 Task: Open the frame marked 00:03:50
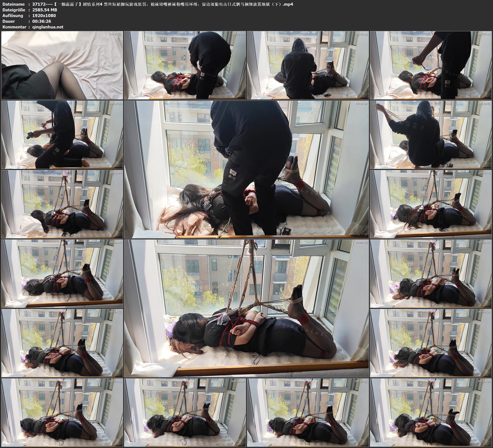point(185,65)
